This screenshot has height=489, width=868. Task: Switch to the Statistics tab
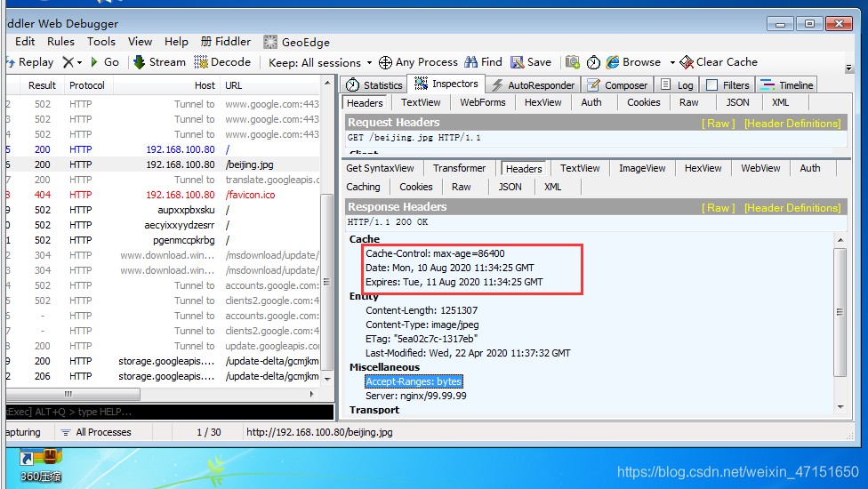click(x=374, y=85)
